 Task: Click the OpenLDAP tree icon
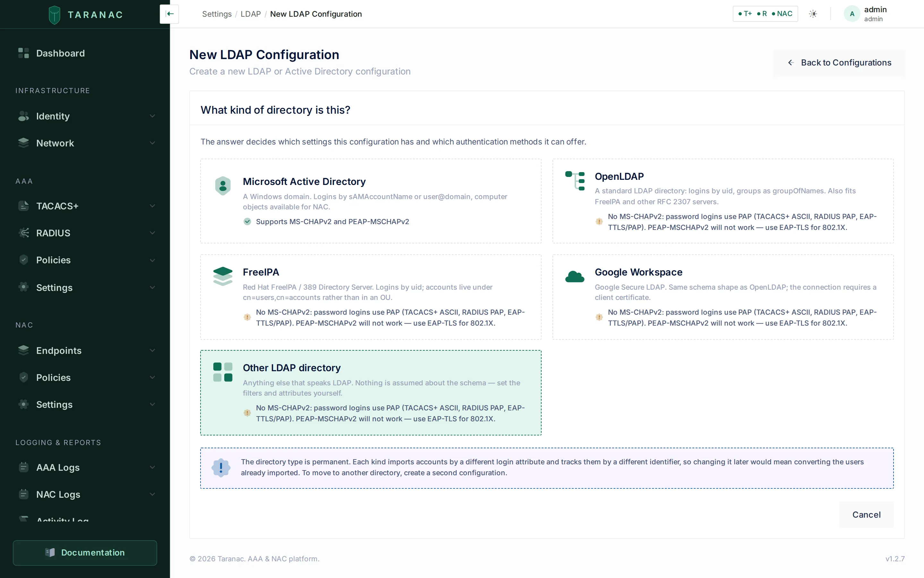[575, 181]
